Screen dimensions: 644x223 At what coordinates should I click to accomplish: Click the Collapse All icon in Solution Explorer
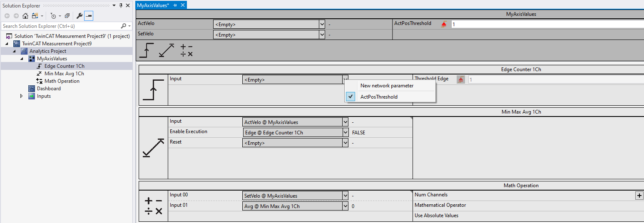[x=67, y=16]
